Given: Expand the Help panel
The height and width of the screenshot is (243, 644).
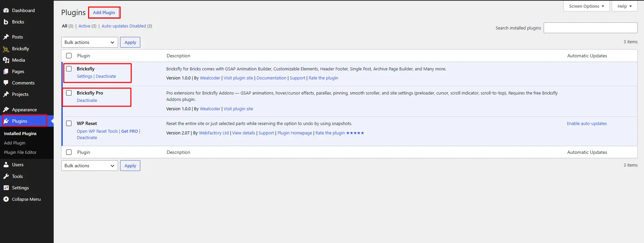Looking at the screenshot, I should [625, 6].
